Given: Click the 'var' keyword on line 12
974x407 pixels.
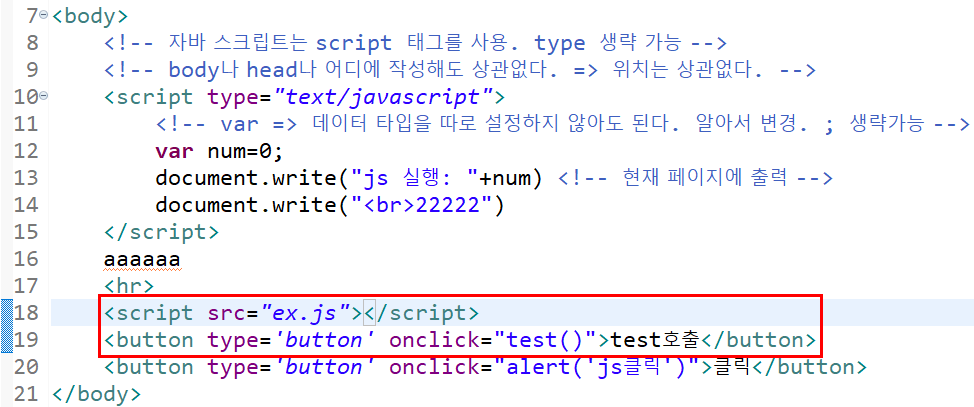Looking at the screenshot, I should click(x=175, y=152).
